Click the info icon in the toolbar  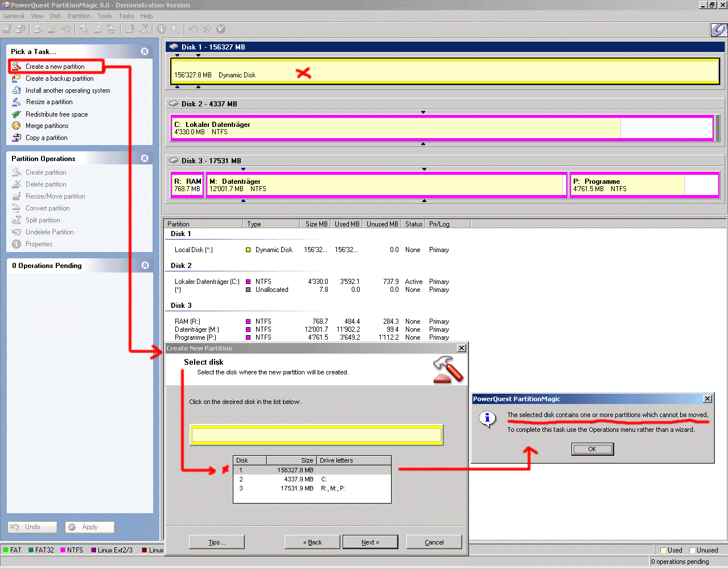coord(162,29)
